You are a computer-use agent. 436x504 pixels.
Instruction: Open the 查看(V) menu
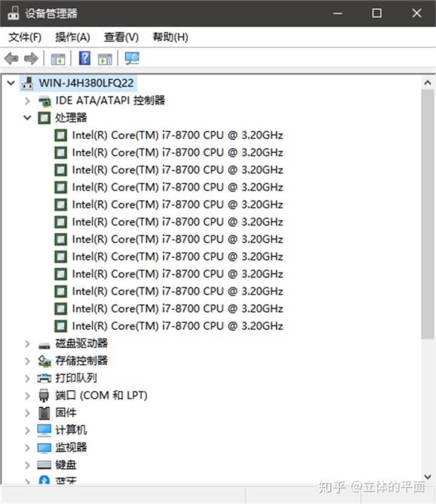tap(121, 38)
